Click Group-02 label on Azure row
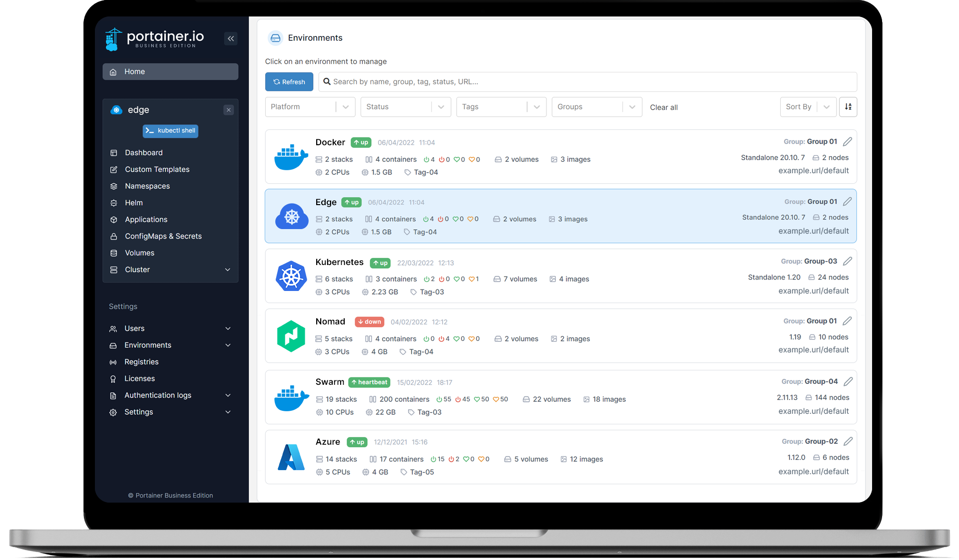The height and width of the screenshot is (560, 959). pyautogui.click(x=821, y=441)
